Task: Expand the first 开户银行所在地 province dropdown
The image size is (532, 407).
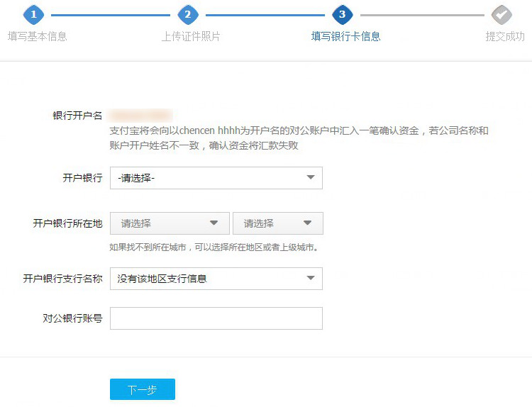Action: tap(170, 223)
